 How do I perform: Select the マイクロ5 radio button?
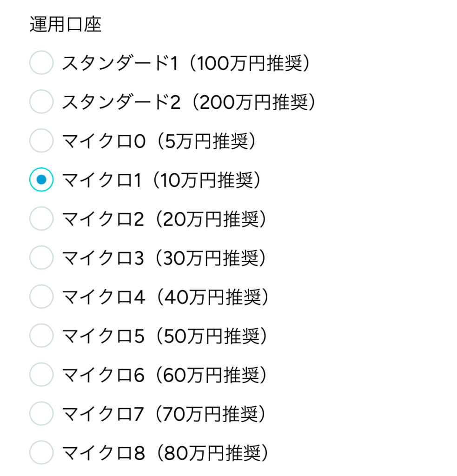41,336
